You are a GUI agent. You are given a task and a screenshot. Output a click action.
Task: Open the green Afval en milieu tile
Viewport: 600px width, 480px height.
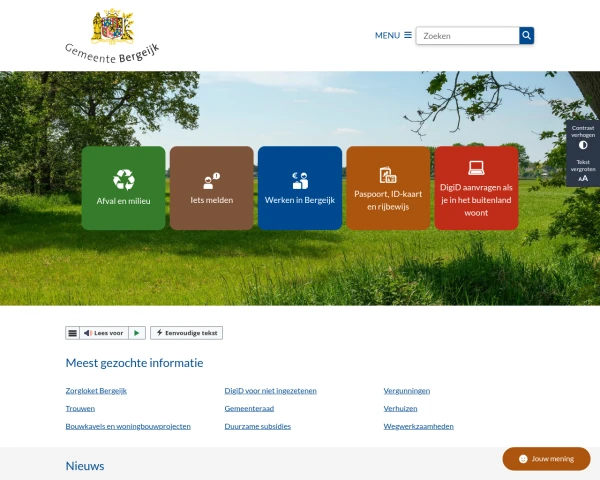(x=123, y=188)
